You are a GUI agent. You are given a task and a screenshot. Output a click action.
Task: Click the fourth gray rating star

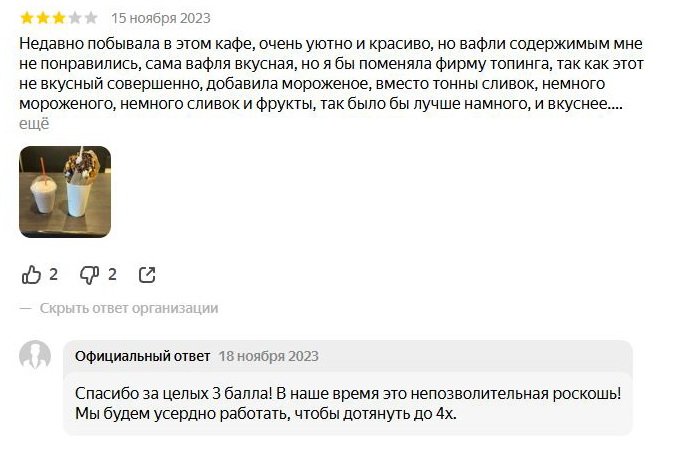click(x=75, y=18)
